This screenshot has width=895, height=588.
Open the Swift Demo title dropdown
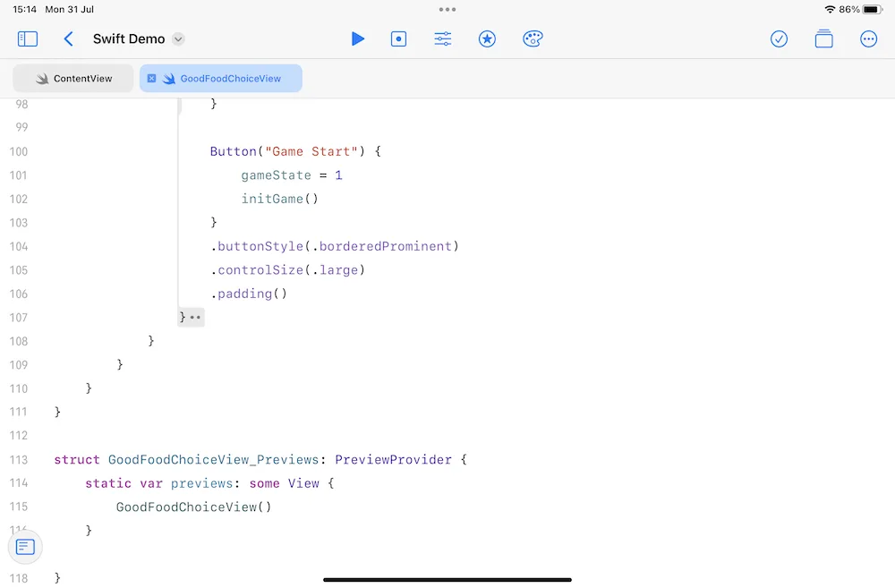pyautogui.click(x=178, y=38)
